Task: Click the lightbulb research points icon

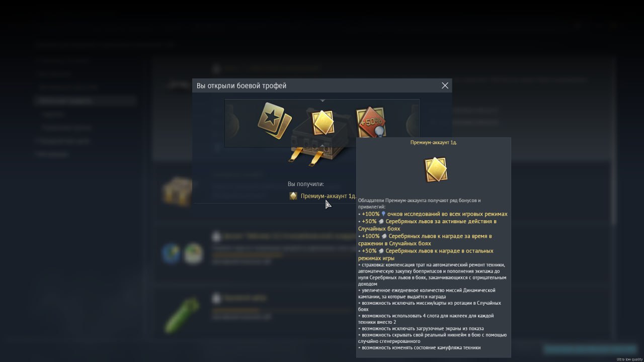Action: (383, 214)
